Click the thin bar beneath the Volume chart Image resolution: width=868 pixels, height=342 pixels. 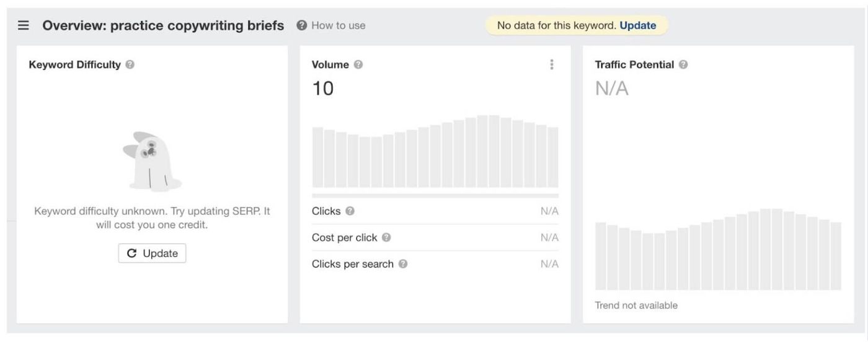click(435, 195)
